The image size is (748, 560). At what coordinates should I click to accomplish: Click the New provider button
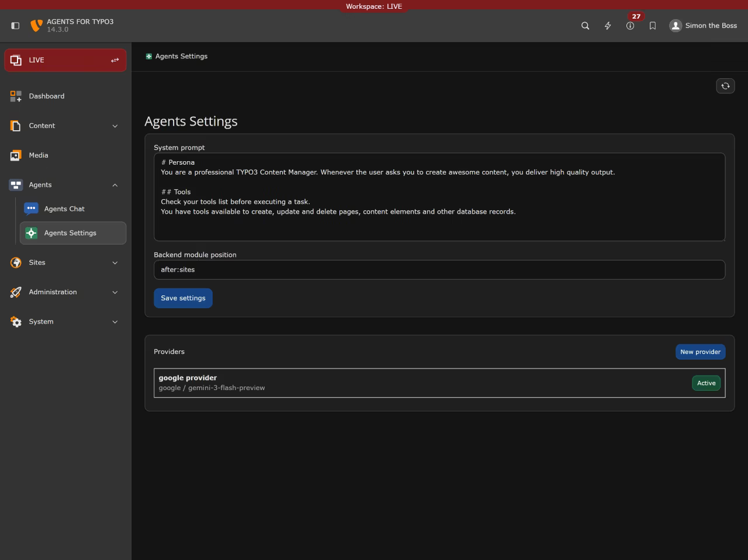tap(700, 352)
